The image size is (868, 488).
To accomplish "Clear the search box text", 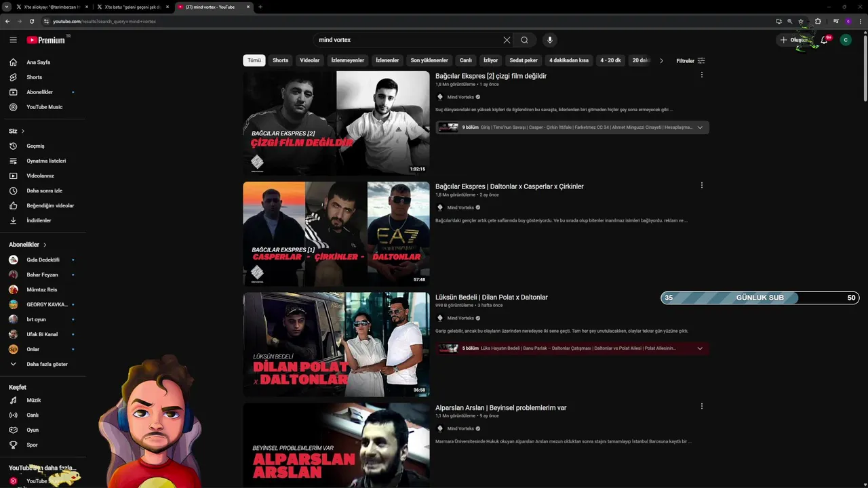I will (507, 40).
